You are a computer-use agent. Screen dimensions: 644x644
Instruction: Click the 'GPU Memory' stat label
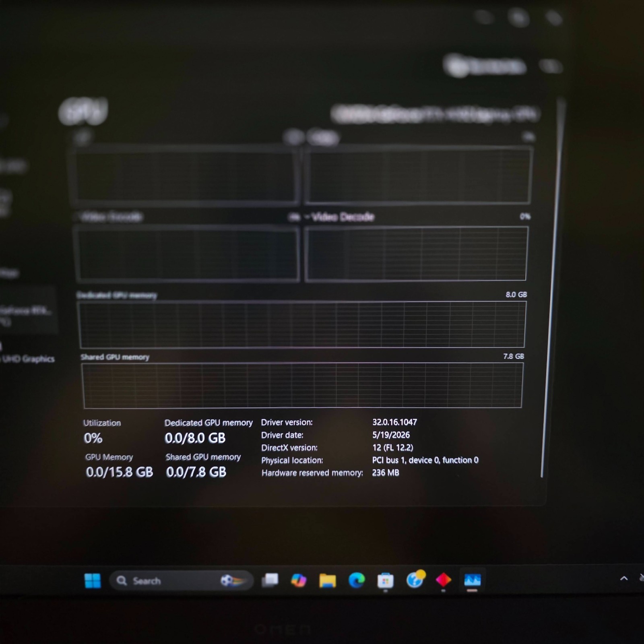[109, 457]
